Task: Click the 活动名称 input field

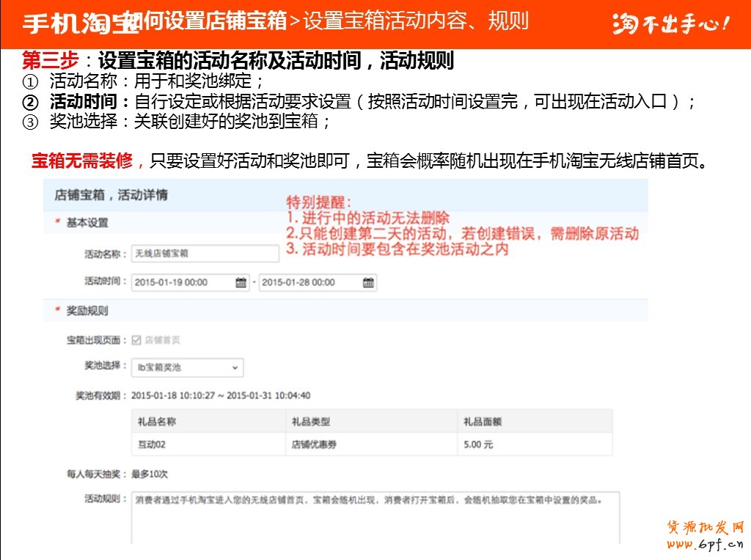Action: (205, 254)
